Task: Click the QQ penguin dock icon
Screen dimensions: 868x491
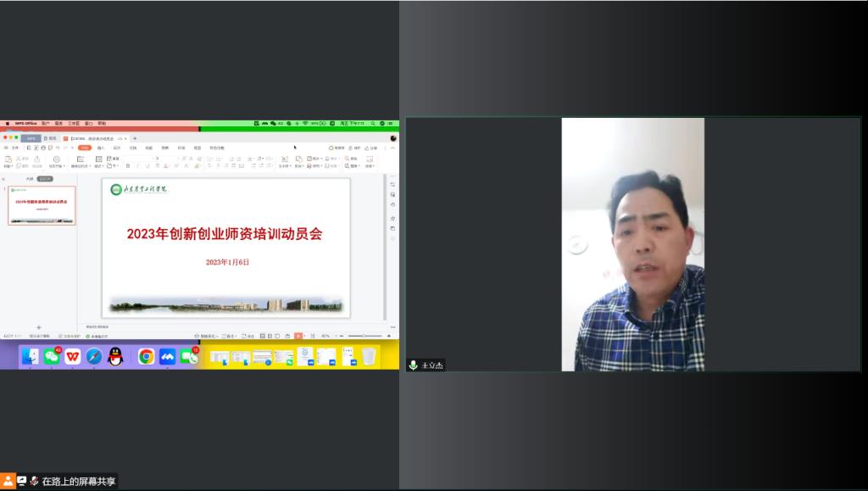Action: click(x=115, y=357)
